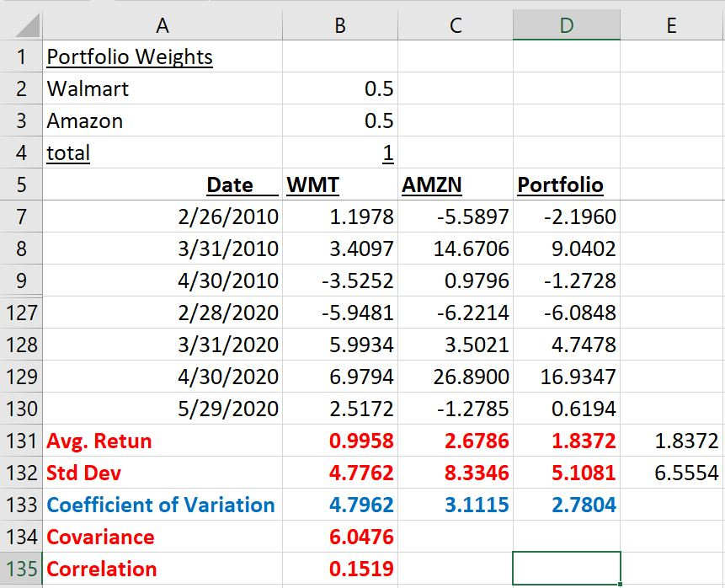Click the Portfolio Weights title cell
725x588 pixels.
(128, 56)
